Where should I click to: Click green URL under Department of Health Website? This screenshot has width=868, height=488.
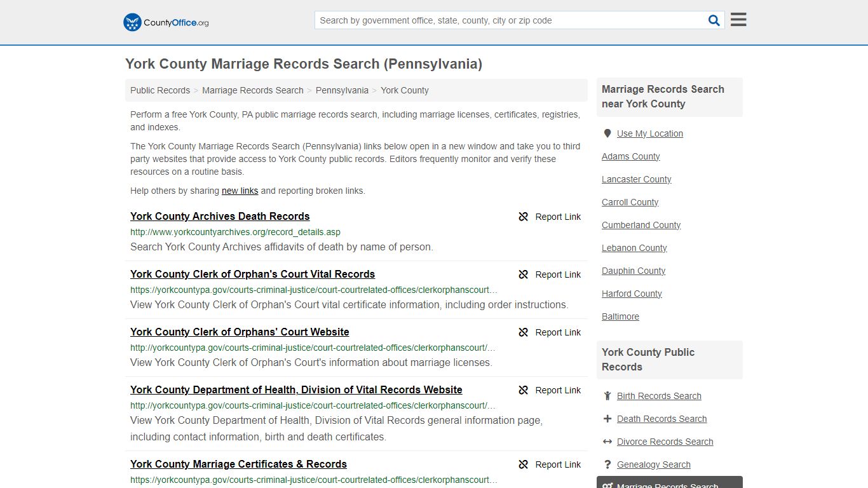313,405
